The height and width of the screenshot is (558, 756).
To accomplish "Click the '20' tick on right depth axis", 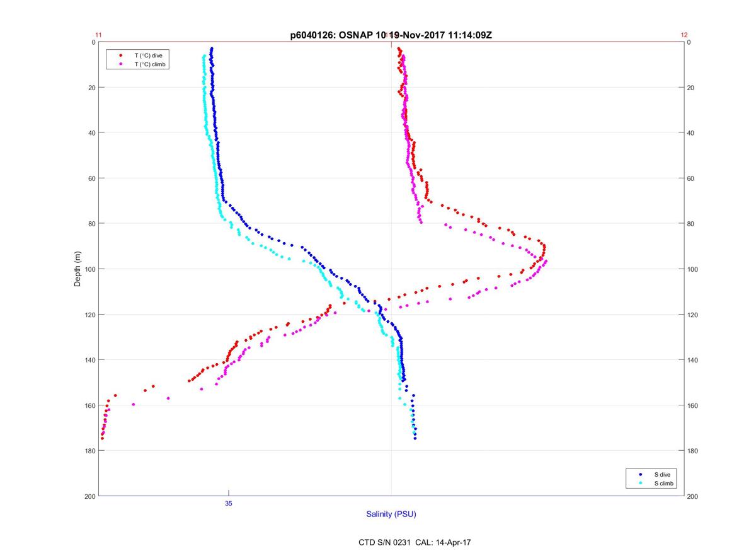I will click(x=691, y=88).
